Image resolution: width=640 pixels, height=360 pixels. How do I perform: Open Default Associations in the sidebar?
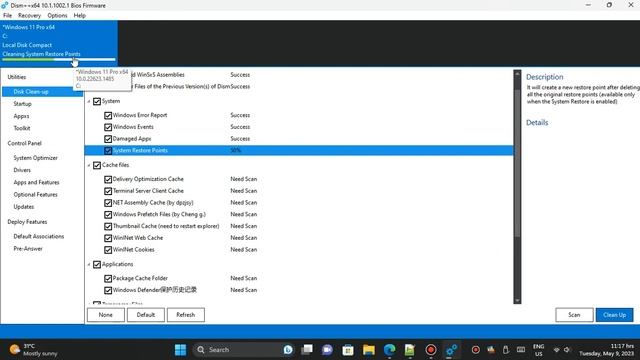[x=39, y=236]
